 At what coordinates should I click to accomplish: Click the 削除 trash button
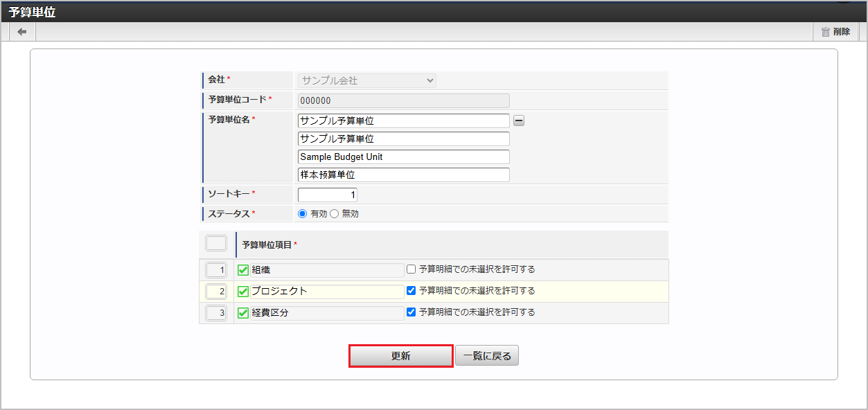835,32
